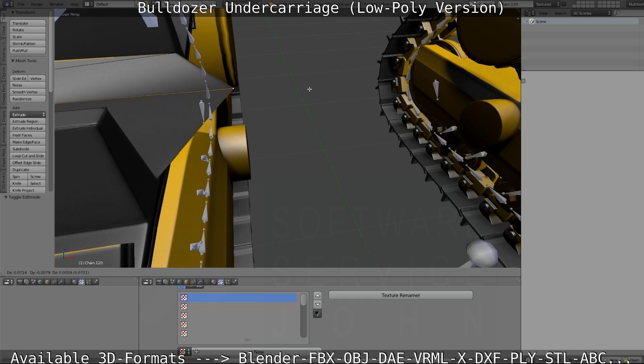
Task: Open the Window menu
Action: (x=56, y=4)
